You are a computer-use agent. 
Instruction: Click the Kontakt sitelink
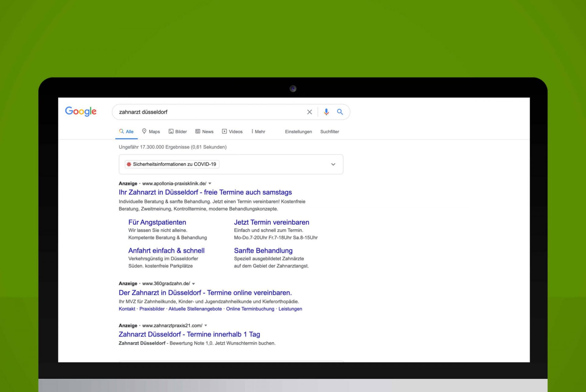[127, 309]
